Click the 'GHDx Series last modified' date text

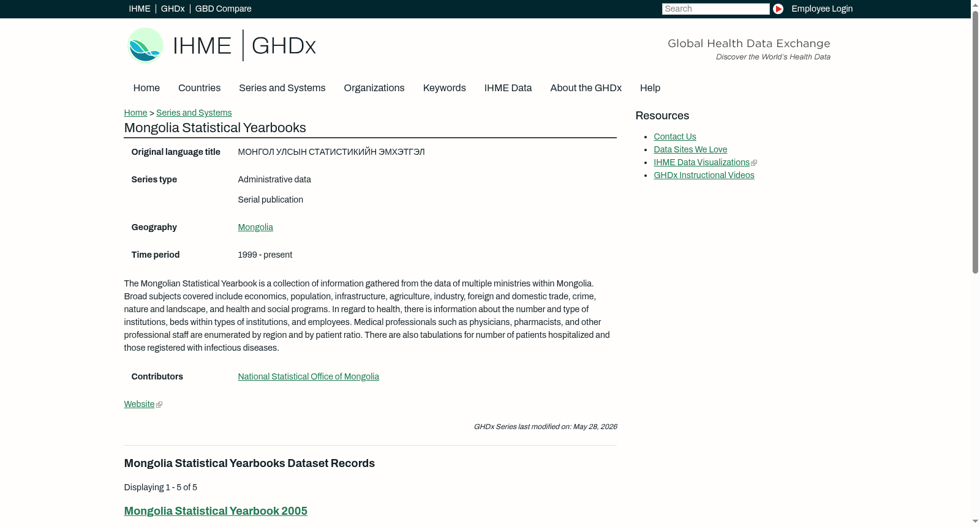pyautogui.click(x=545, y=427)
